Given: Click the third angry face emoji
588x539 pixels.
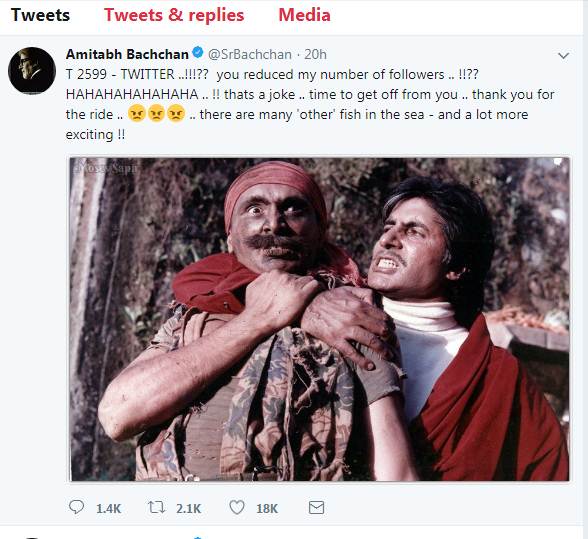Looking at the screenshot, I should (176, 113).
